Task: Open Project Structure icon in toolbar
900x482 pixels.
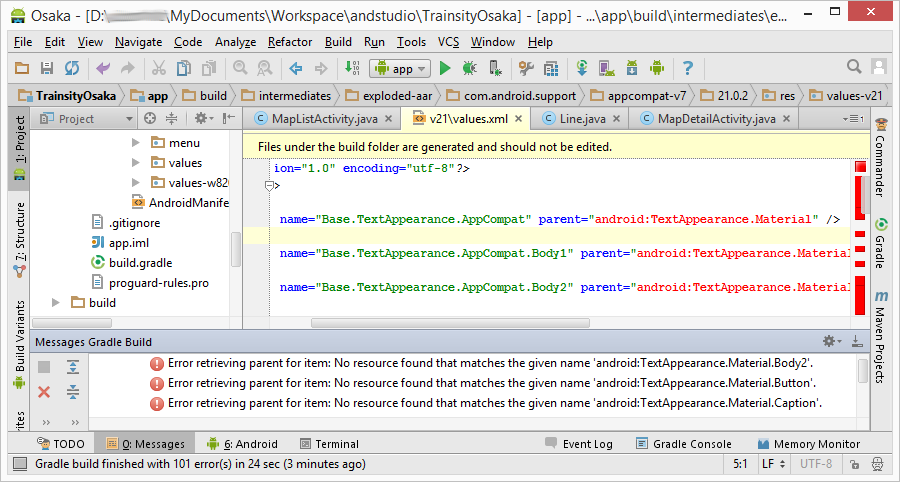Action: (x=526, y=68)
